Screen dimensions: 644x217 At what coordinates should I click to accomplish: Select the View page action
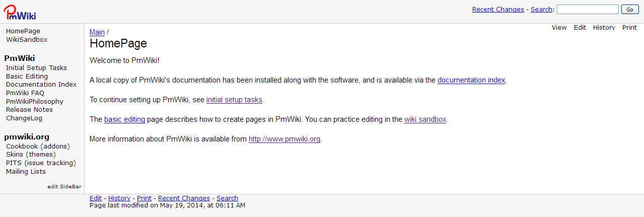[559, 28]
